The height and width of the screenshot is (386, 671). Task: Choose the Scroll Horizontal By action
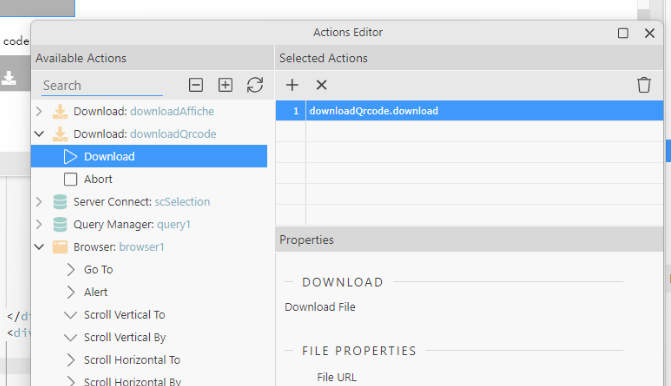133,381
